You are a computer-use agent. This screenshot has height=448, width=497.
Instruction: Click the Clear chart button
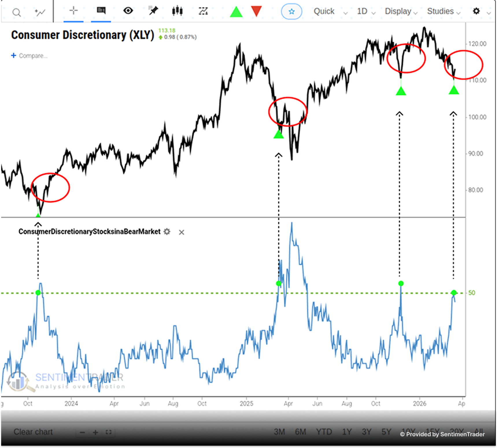(33, 432)
